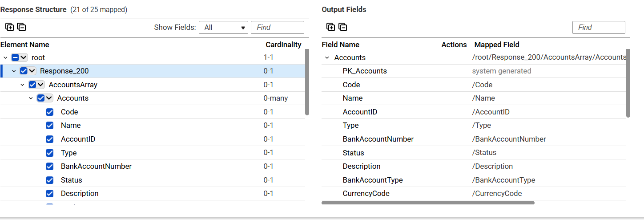Viewport: 644px width, 220px height.
Task: Uncheck the Type field checkbox
Action: coord(50,153)
